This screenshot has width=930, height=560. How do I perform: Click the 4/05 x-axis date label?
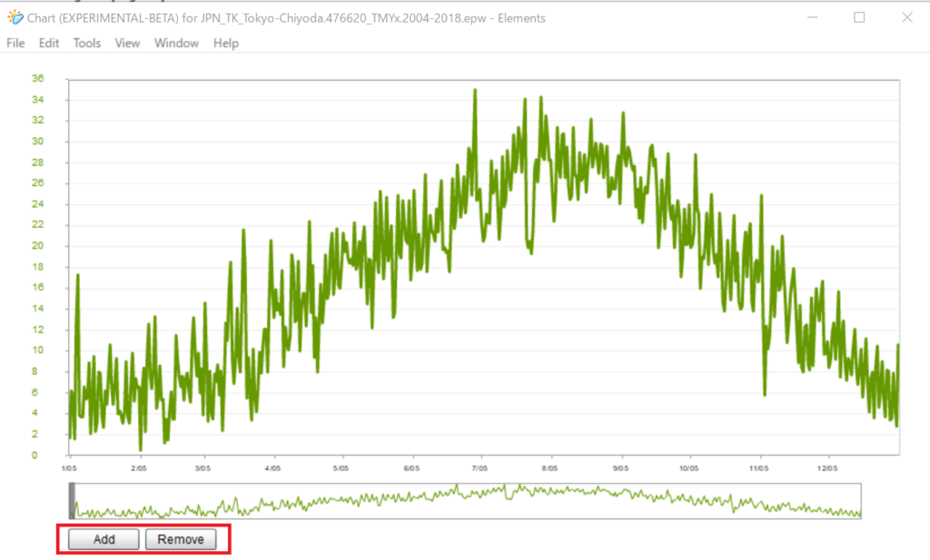tap(272, 468)
